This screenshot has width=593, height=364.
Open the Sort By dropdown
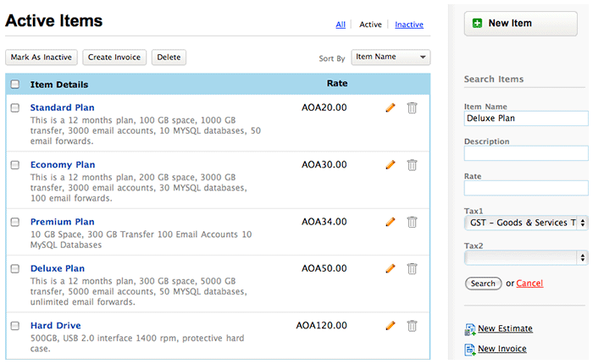[x=391, y=58]
